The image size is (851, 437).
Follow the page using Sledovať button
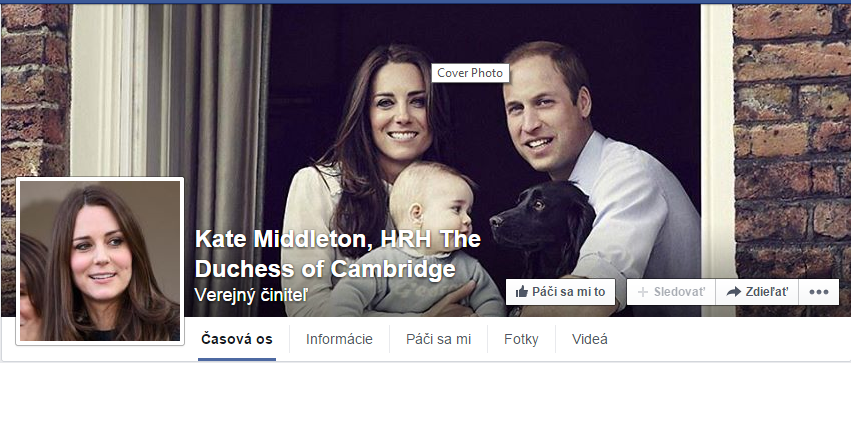671,292
